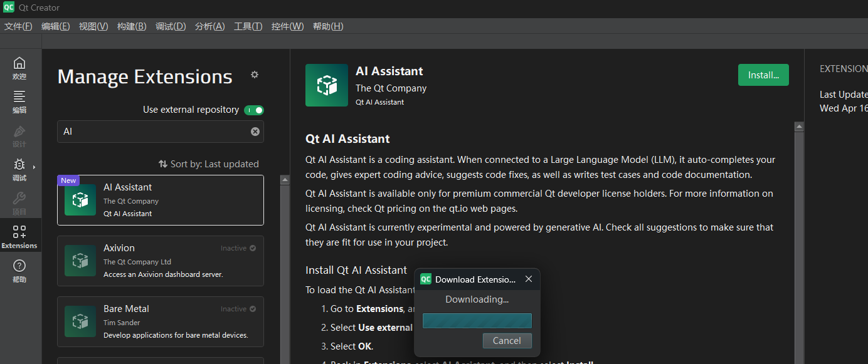Screen dimensions: 868x364
Task: Click the Axivion extension icon
Action: tap(80, 261)
